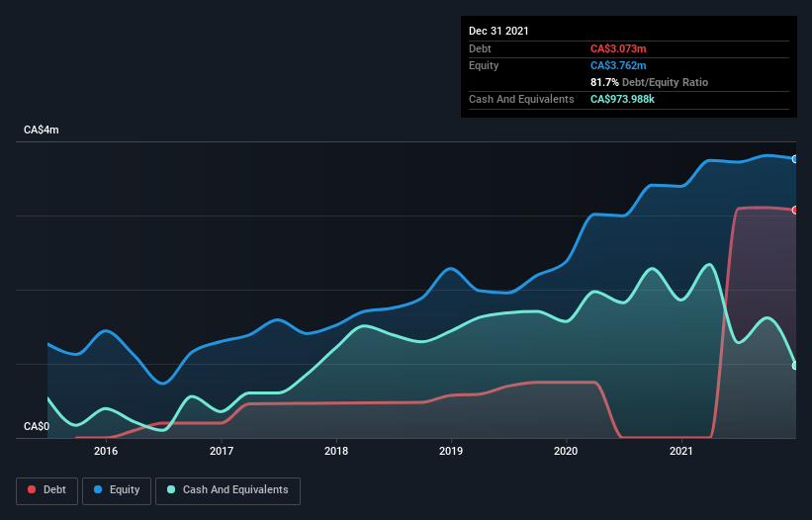The width and height of the screenshot is (812, 520).
Task: Click the CA$0 y-axis label
Action: point(37,426)
